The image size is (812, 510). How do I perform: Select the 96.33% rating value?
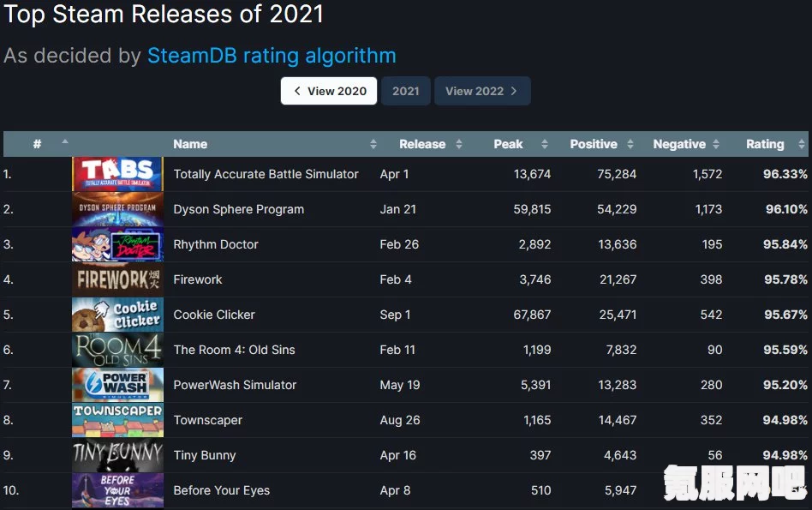785,174
